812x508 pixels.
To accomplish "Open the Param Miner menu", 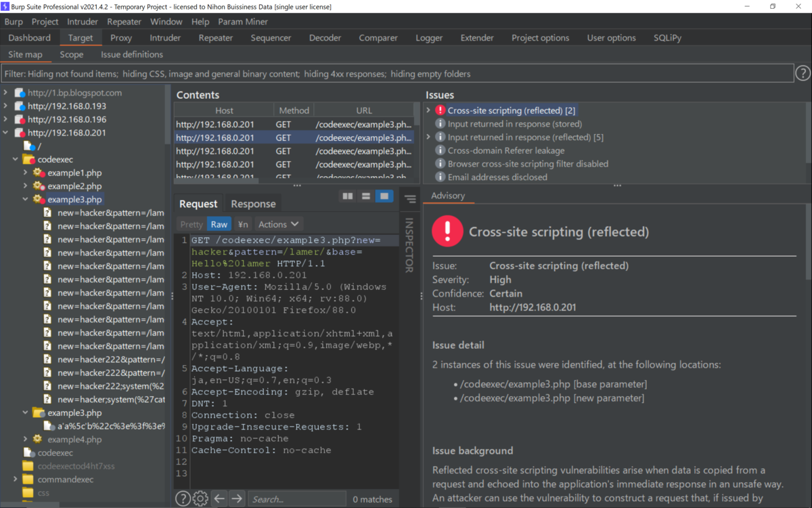I will (243, 22).
